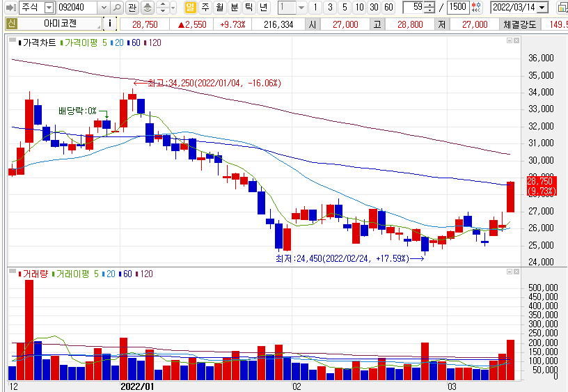568x392 pixels.
Task: Click the current price 28,750
Action: (x=145, y=24)
